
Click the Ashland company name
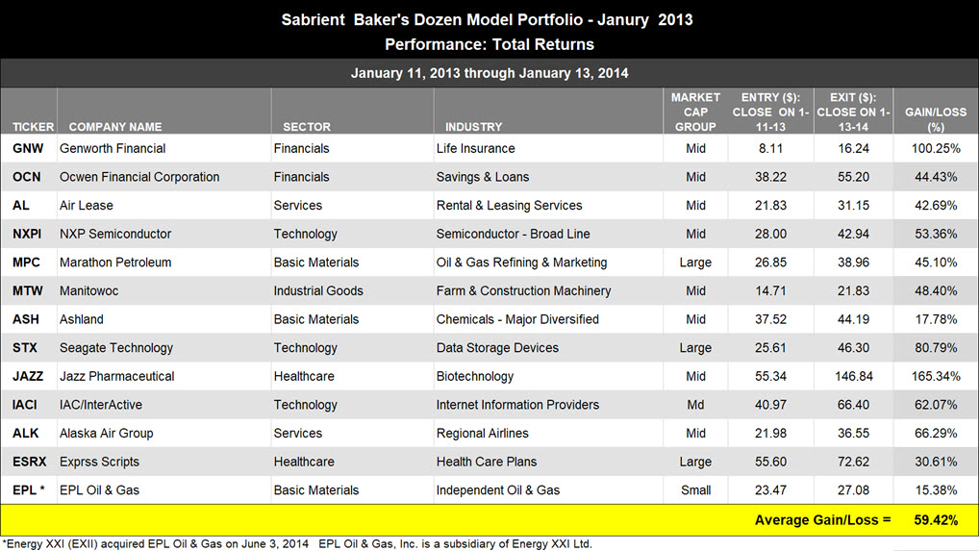(x=81, y=320)
